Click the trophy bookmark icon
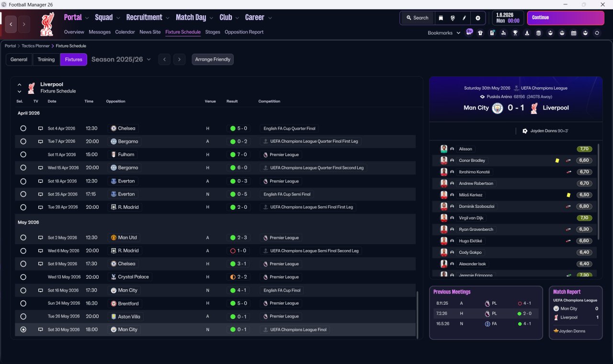Screen dimensions: 613x364 pyautogui.click(x=515, y=33)
